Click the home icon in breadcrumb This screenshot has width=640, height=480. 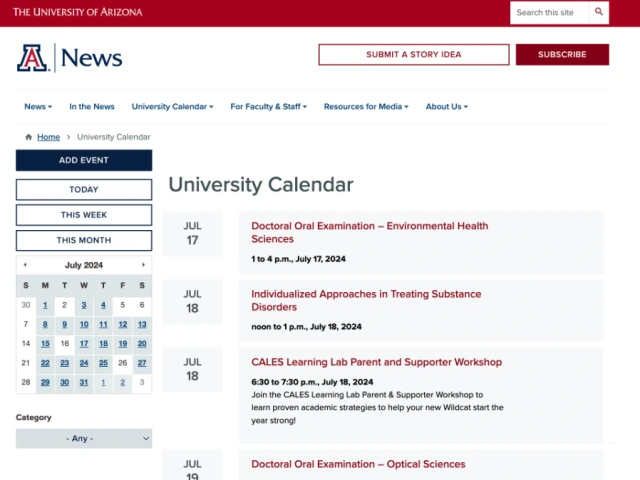[29, 137]
